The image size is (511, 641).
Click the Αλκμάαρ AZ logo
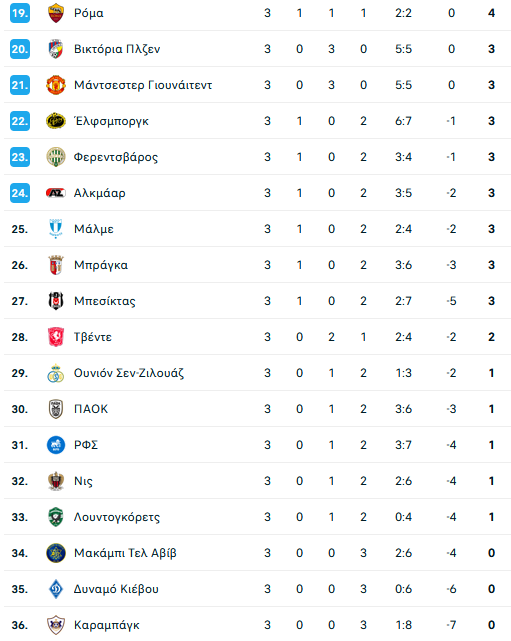tap(56, 193)
